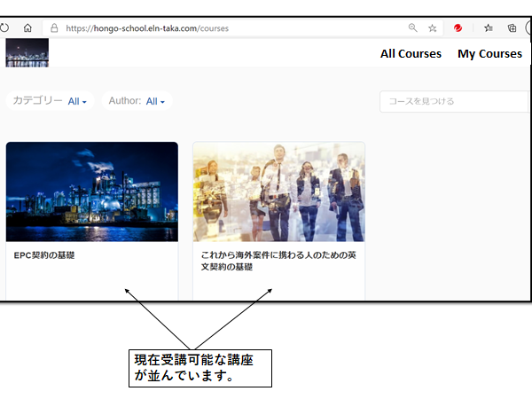
Task: Open the red Trend Micro extension icon
Action: pyautogui.click(x=458, y=27)
